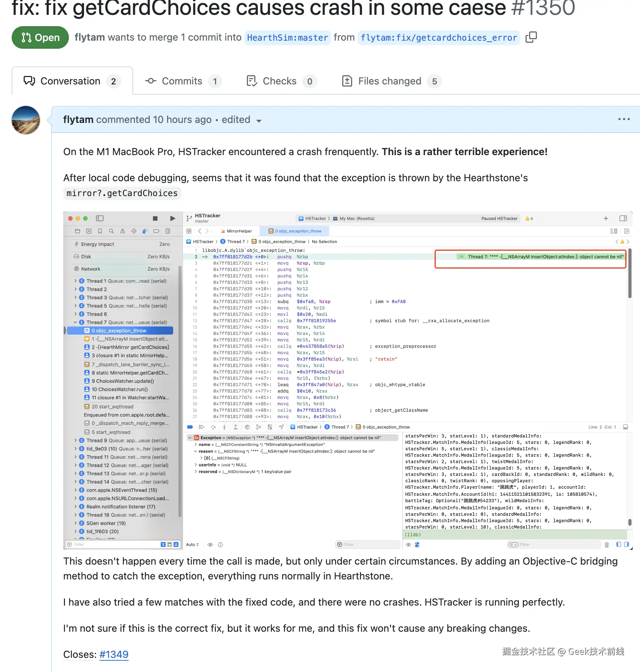The height and width of the screenshot is (672, 640).
Task: Open the comment options three-dot menu
Action: coord(624,119)
